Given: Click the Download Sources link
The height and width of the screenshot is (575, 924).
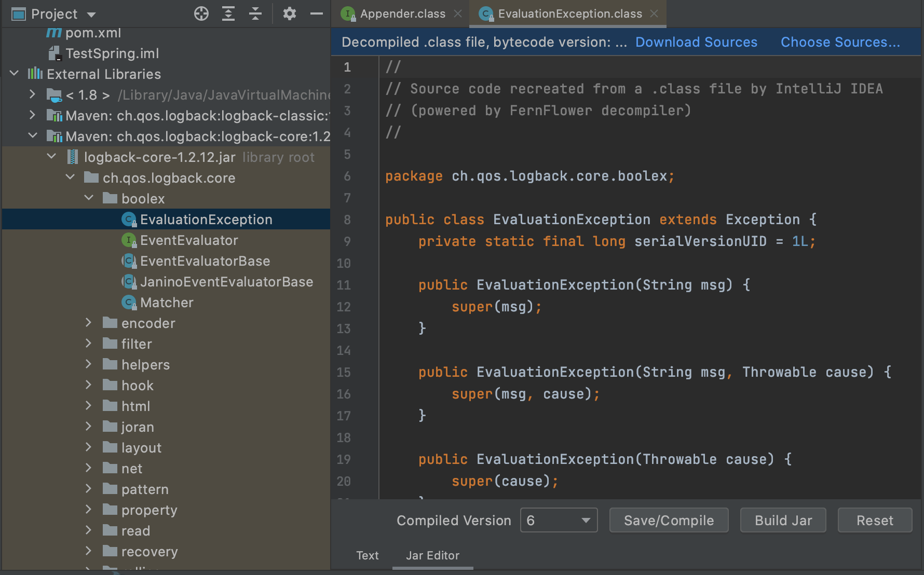Looking at the screenshot, I should pos(696,42).
